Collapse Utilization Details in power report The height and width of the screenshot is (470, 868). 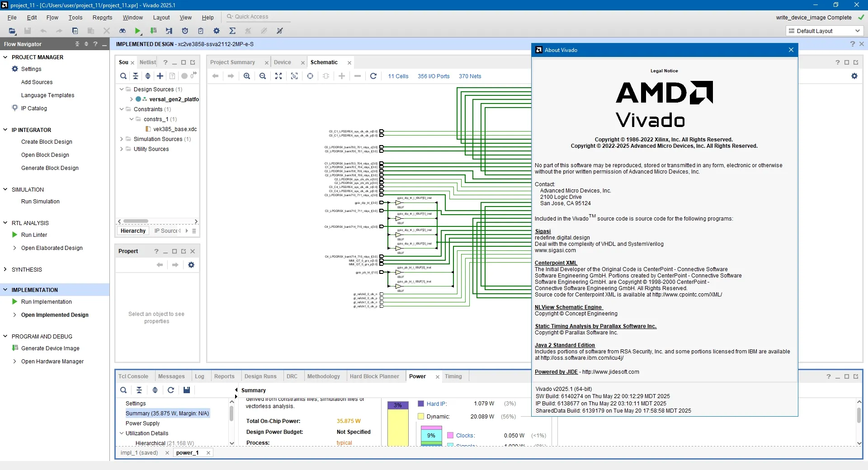tap(122, 433)
